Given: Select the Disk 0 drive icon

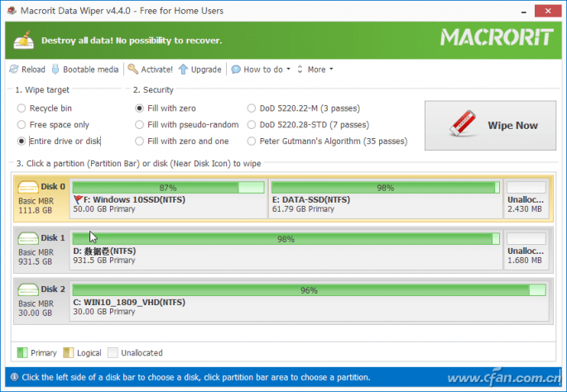Looking at the screenshot, I should (29, 188).
